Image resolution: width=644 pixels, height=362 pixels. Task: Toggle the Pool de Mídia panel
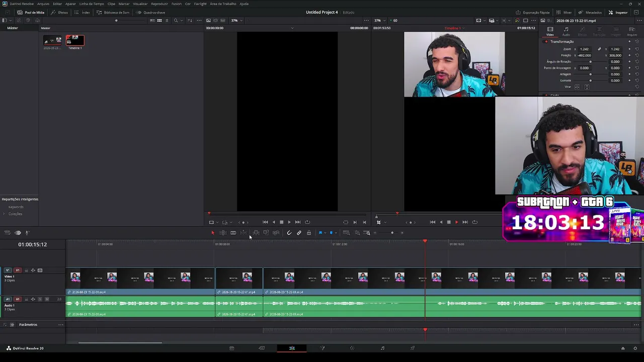click(31, 12)
